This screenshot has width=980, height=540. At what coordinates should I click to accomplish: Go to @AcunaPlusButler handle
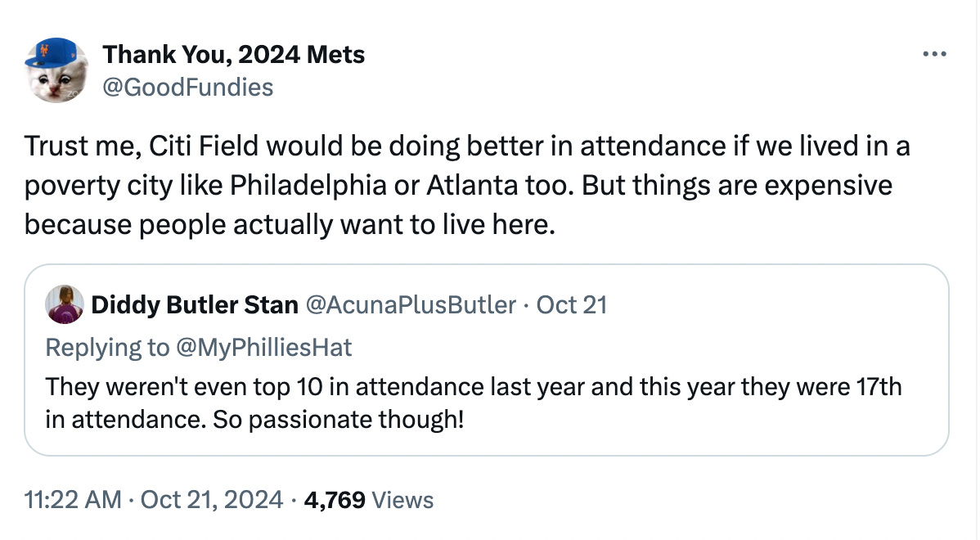pyautogui.click(x=411, y=305)
